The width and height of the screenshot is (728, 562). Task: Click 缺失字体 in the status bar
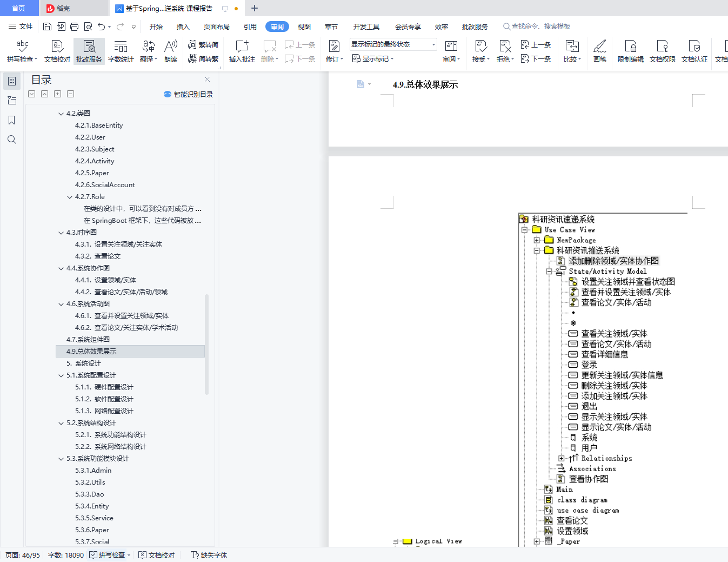tap(209, 555)
